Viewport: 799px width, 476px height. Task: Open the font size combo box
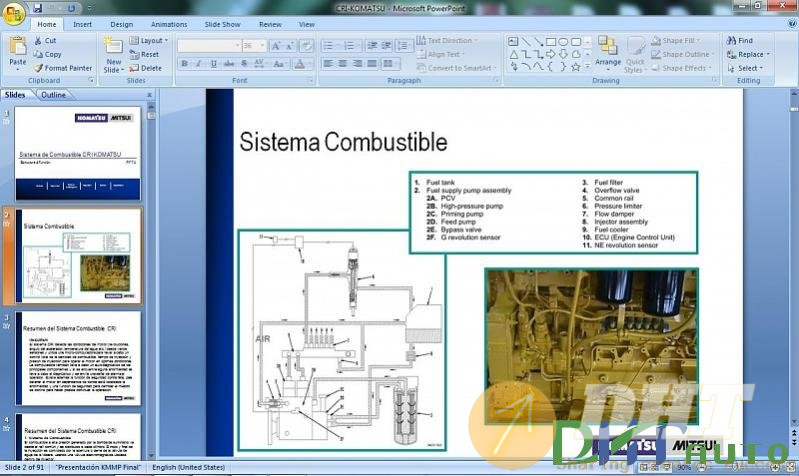(253, 46)
